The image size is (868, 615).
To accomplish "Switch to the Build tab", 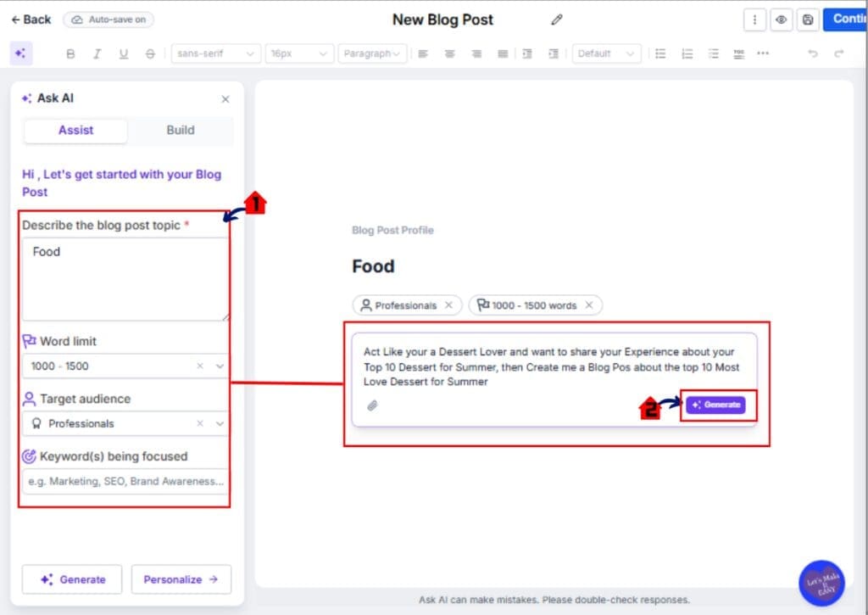I will click(x=180, y=130).
